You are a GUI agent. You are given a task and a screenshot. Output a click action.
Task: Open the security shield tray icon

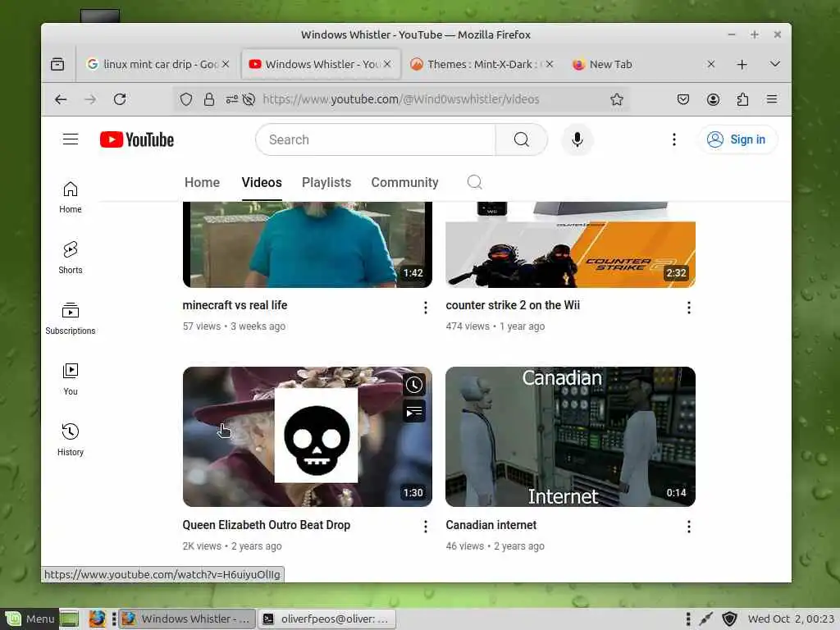[729, 619]
